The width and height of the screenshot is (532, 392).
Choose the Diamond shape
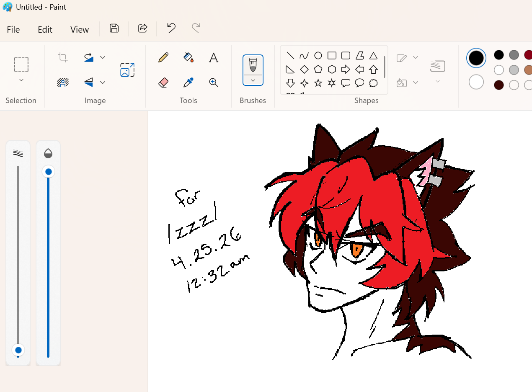[304, 70]
